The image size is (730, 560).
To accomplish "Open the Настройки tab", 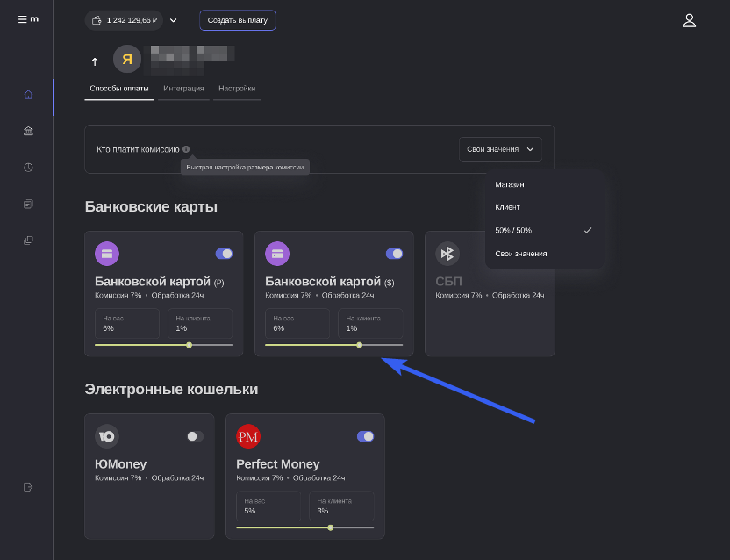I will 237,88.
